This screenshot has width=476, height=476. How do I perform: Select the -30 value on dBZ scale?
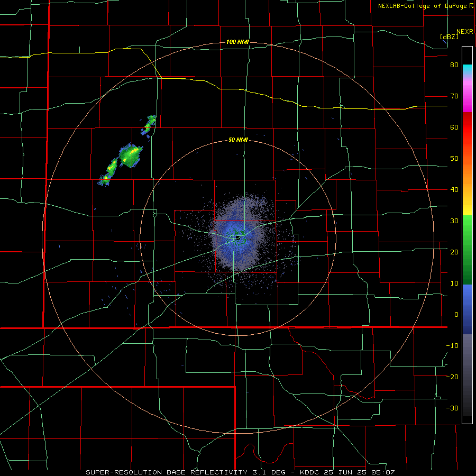tap(452, 408)
